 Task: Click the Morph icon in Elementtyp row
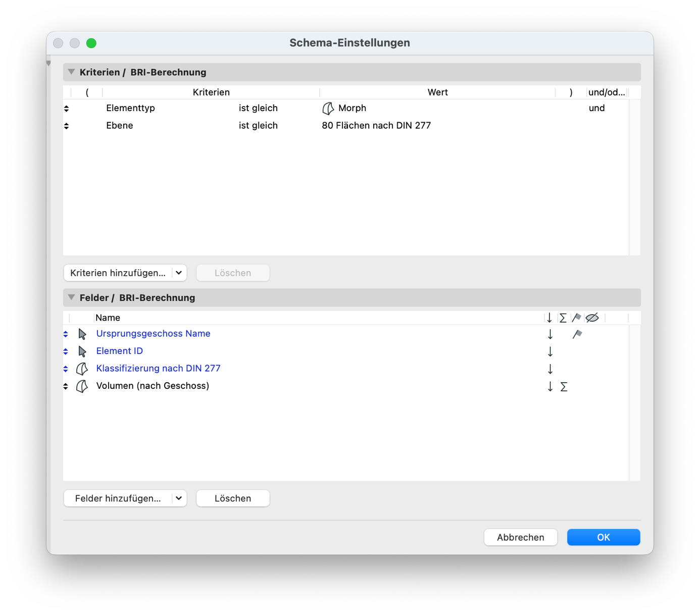click(328, 109)
